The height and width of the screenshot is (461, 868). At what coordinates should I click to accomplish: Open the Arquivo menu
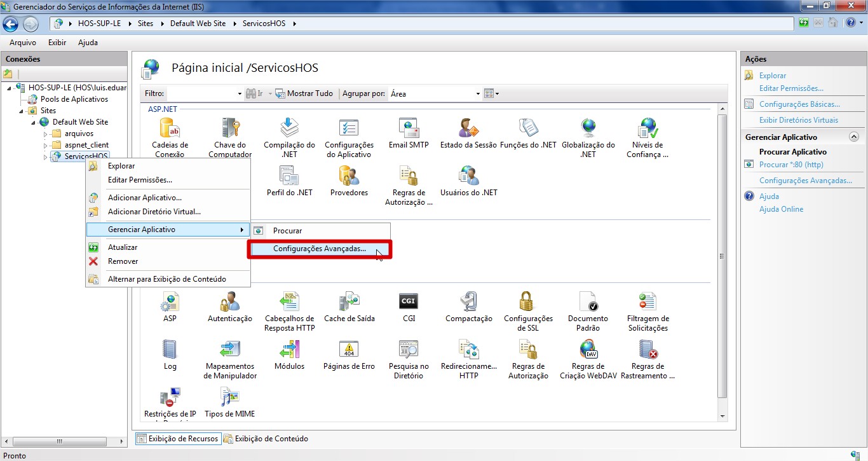point(22,43)
